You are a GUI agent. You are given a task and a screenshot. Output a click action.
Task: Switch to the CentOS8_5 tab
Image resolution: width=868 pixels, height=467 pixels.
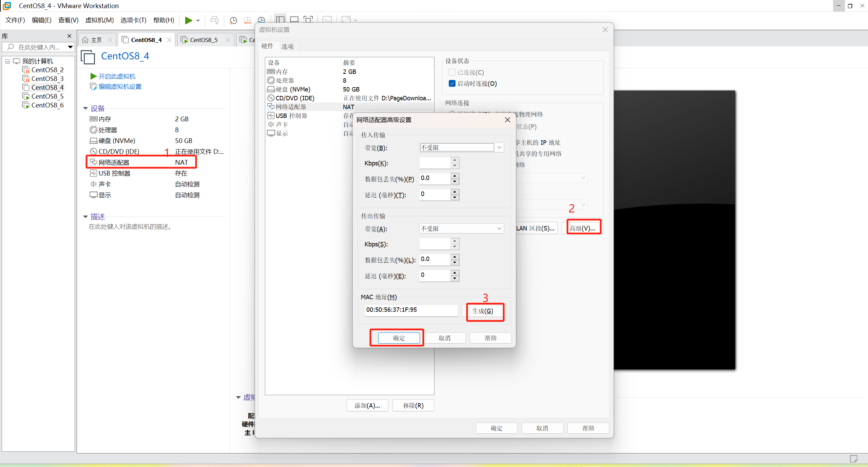(204, 40)
